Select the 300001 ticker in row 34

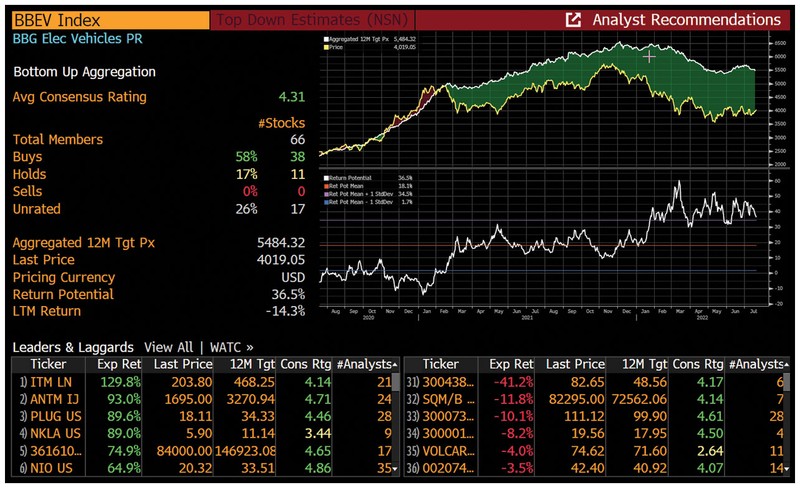click(448, 434)
